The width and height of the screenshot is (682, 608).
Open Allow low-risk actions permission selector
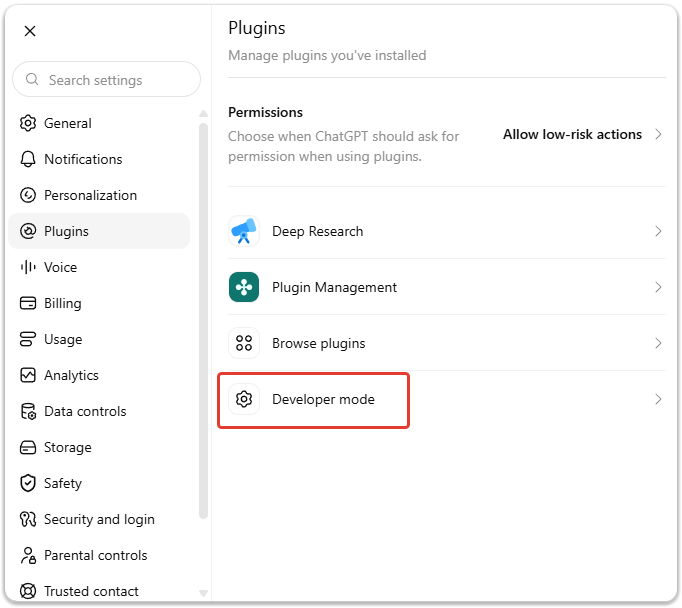click(582, 134)
